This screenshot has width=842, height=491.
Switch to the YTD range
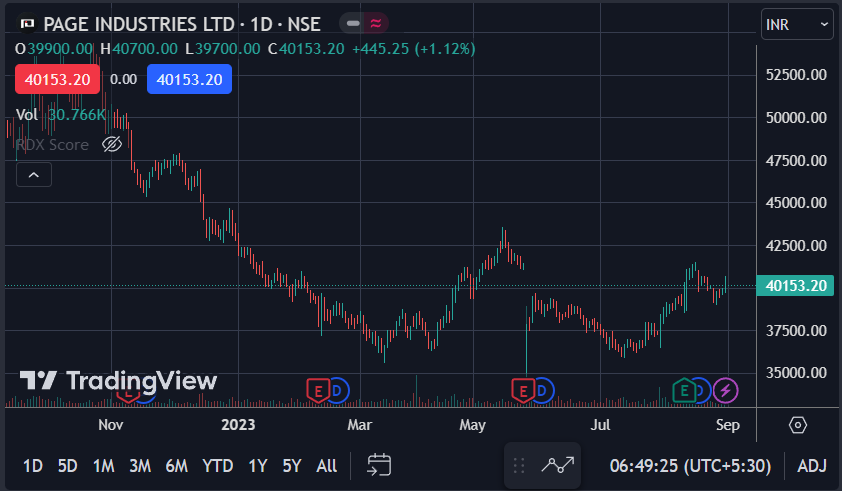click(217, 465)
